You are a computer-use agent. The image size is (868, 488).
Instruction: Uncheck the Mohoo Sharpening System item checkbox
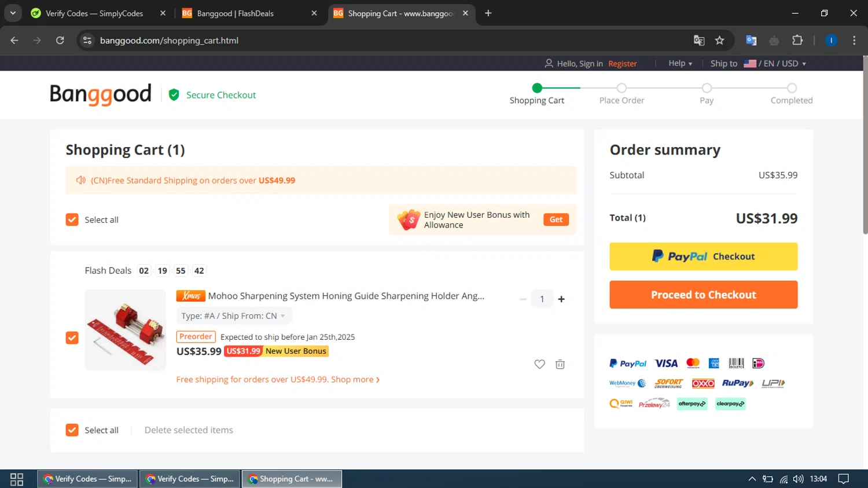pos(72,337)
